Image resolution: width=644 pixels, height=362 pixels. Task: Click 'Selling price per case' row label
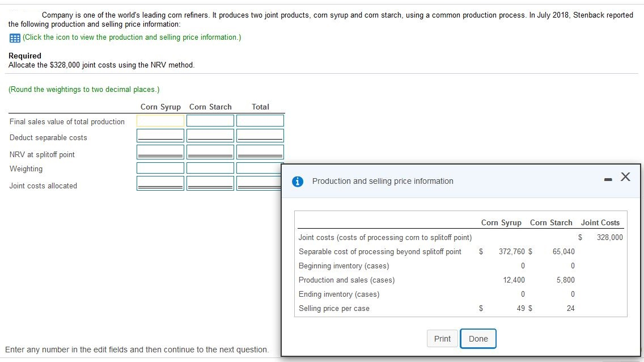(334, 309)
